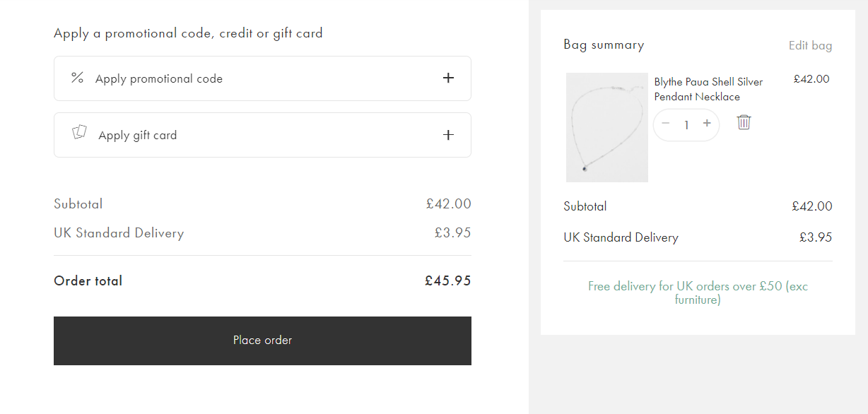Click the Place order button

pyautogui.click(x=262, y=340)
